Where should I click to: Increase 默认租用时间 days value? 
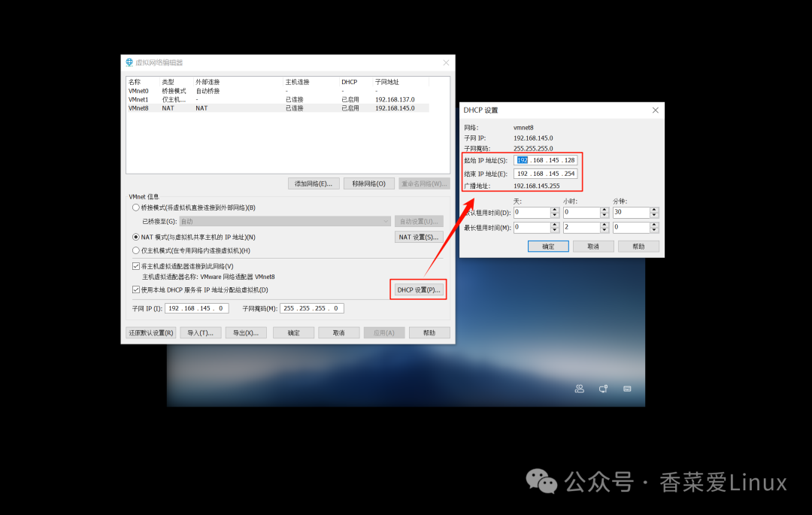click(555, 210)
